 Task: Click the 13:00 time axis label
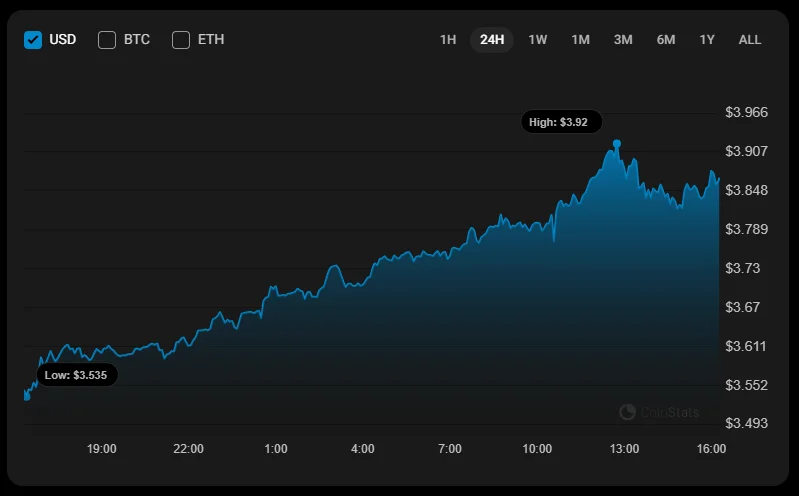click(x=624, y=449)
